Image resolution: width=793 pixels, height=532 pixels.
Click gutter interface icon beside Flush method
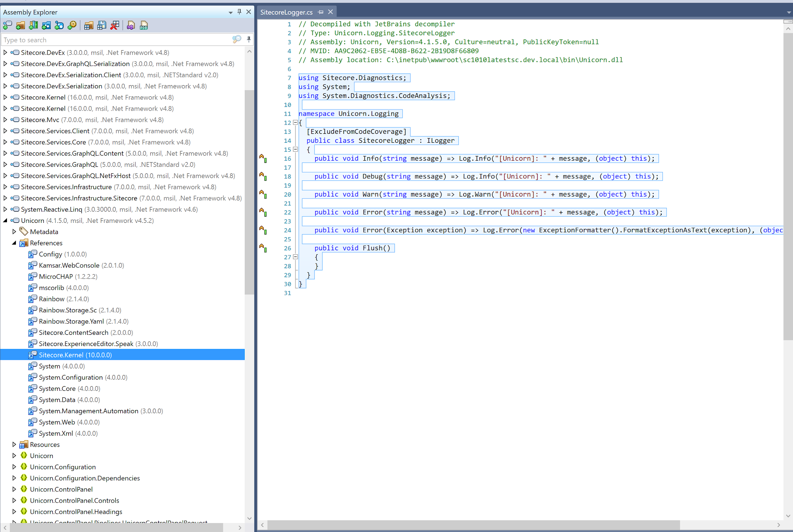click(263, 248)
